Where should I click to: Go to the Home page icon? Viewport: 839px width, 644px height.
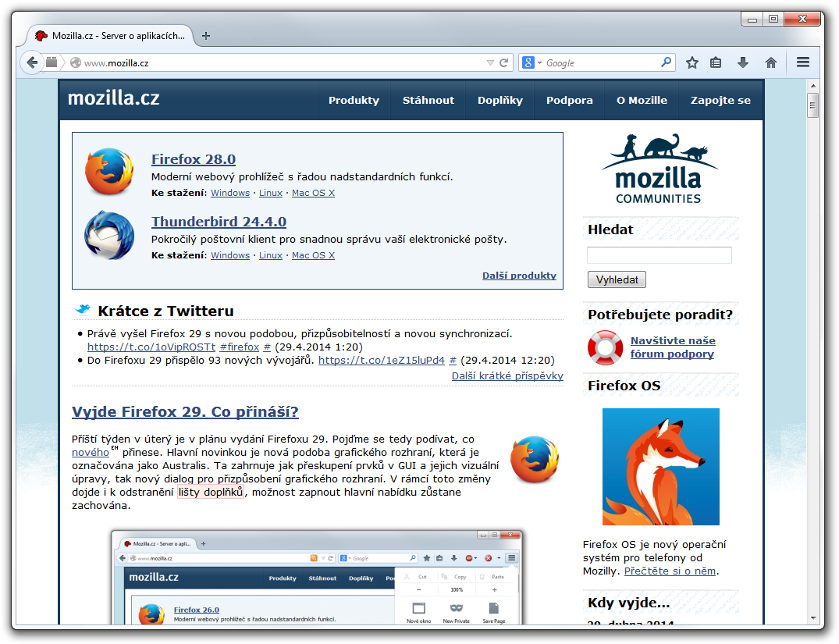(770, 62)
